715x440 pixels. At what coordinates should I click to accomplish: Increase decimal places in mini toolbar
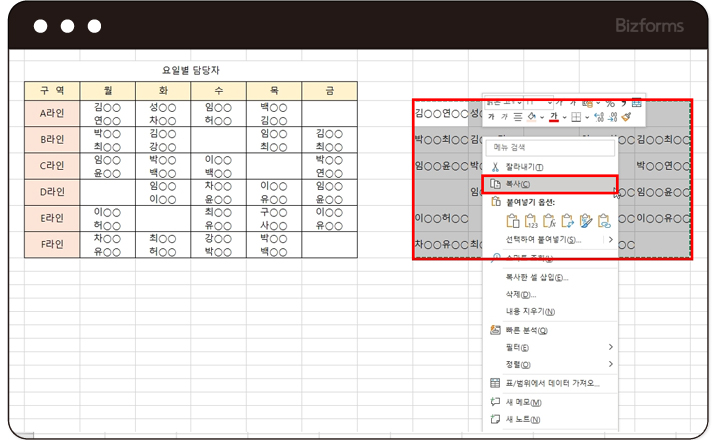(599, 117)
